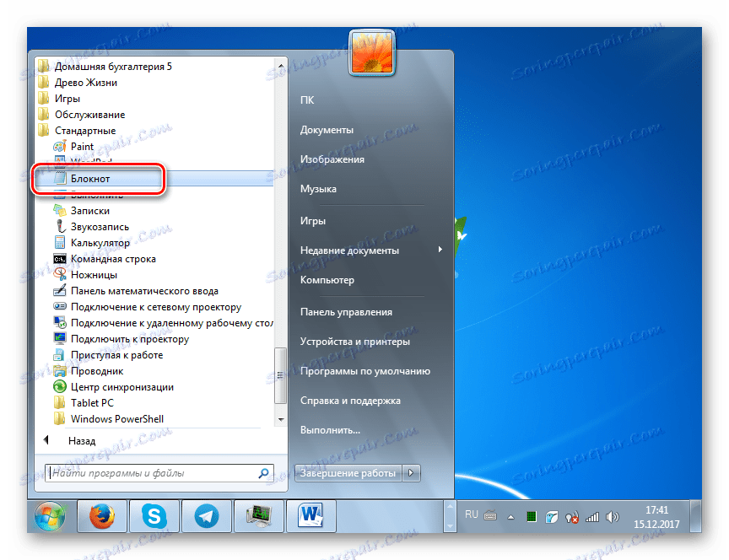This screenshot has width=729, height=560.
Task: Click the Show desktop strip
Action: (x=695, y=516)
